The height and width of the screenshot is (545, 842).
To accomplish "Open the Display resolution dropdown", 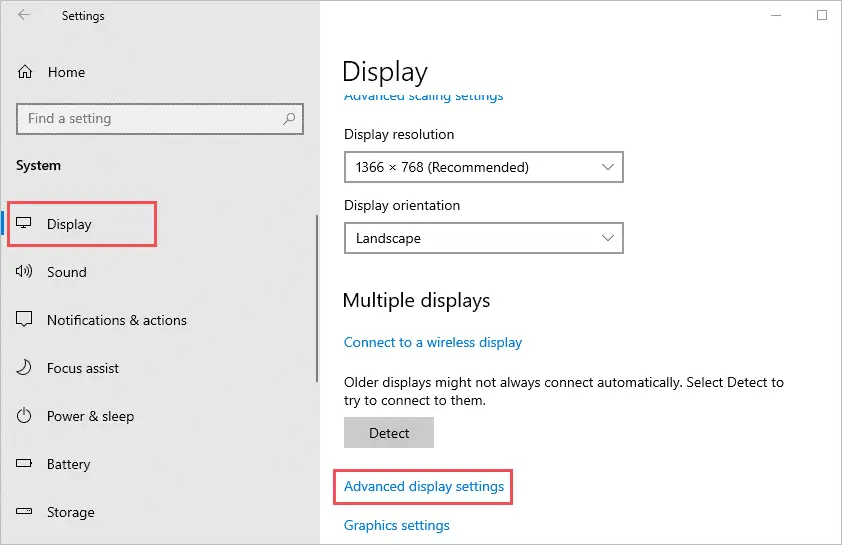I will point(483,167).
